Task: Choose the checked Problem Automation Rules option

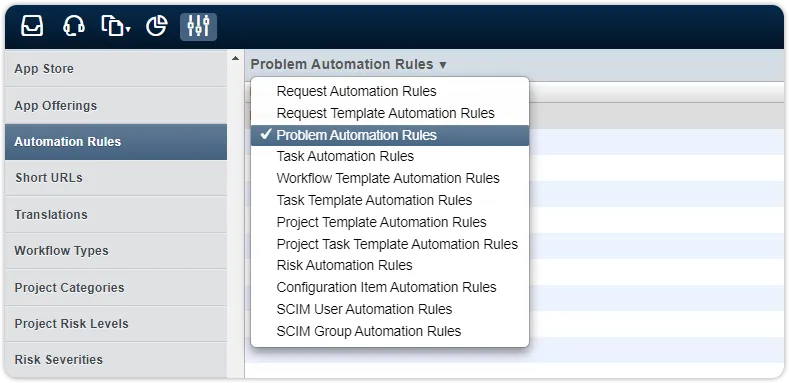Action: point(390,135)
